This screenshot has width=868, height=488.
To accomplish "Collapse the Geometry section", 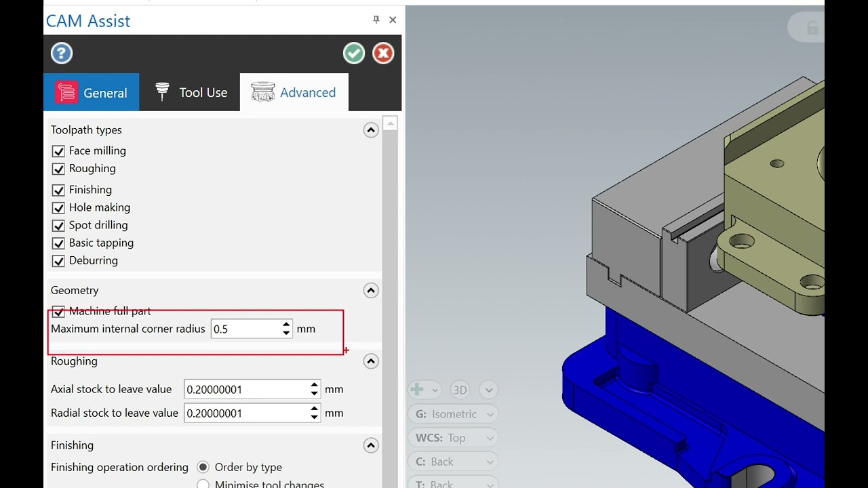I will pyautogui.click(x=371, y=291).
